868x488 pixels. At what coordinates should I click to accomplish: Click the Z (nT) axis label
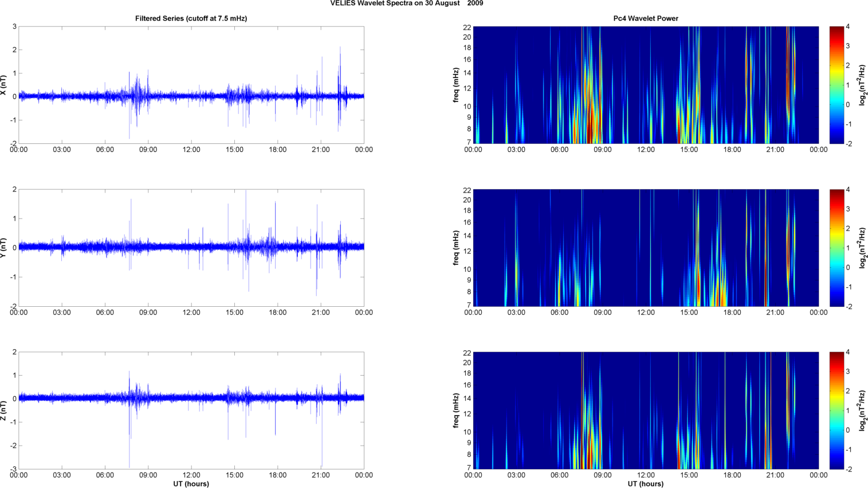pyautogui.click(x=3, y=411)
